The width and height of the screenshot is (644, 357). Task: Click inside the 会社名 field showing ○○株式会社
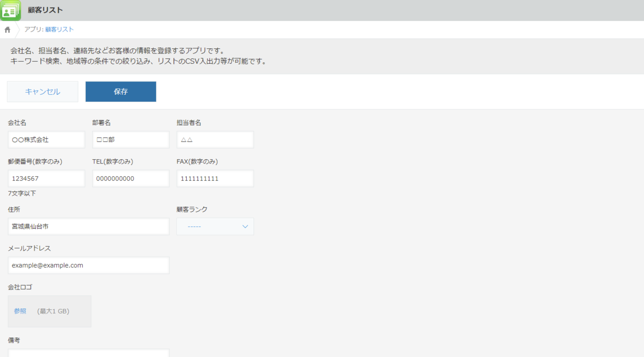click(x=46, y=139)
